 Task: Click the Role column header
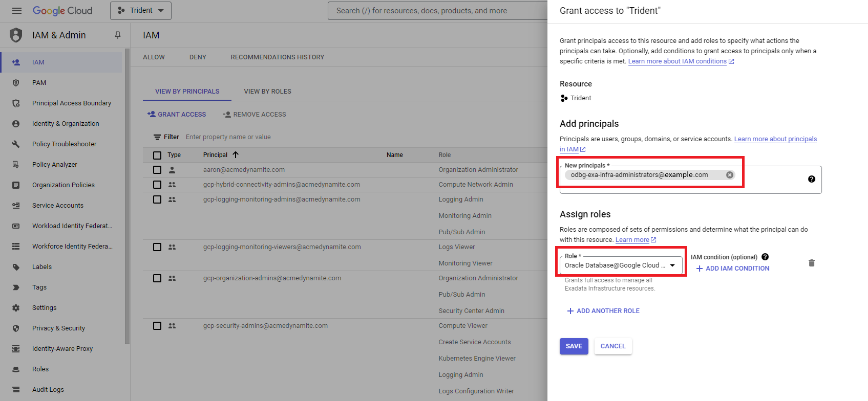tap(444, 155)
